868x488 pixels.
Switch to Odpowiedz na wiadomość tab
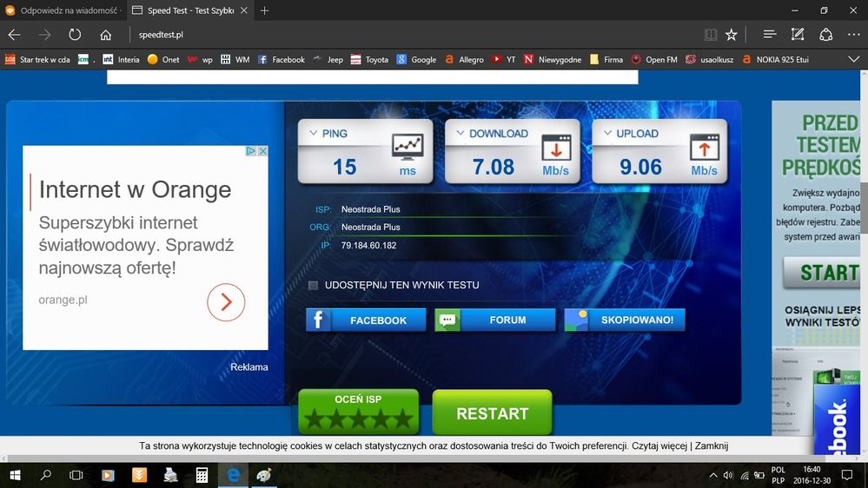(x=63, y=10)
